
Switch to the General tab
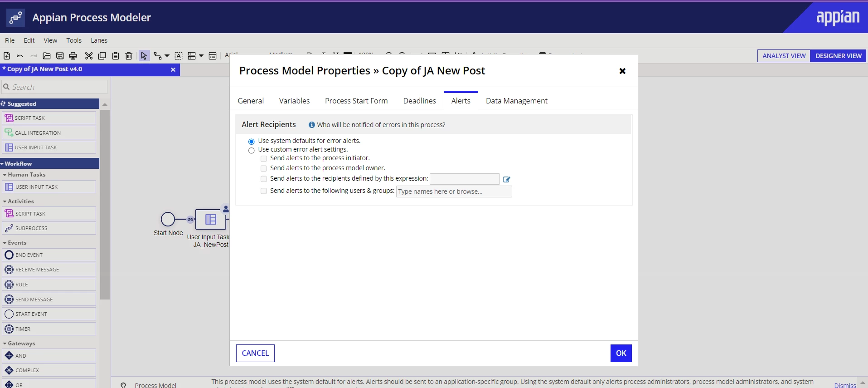click(x=251, y=101)
